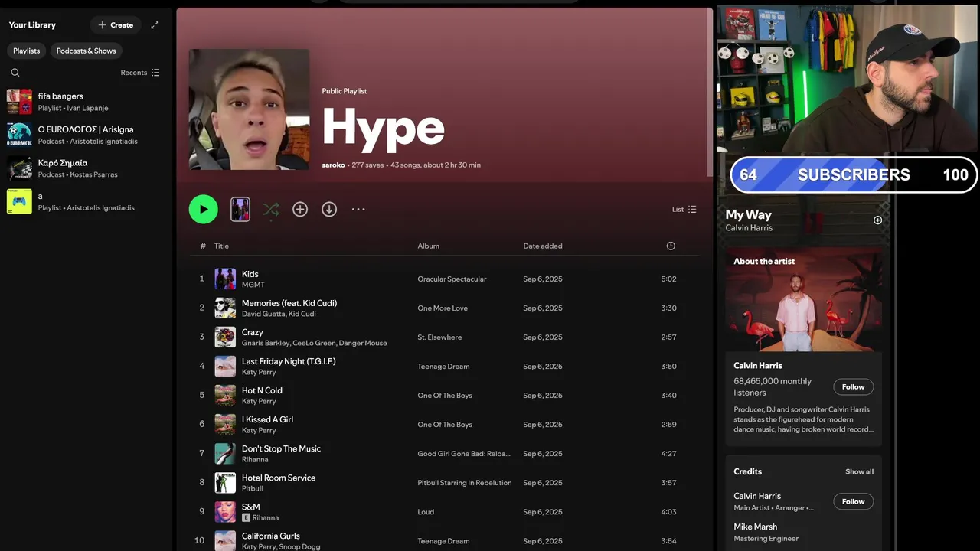Open Pitbull artist link

point(252,488)
